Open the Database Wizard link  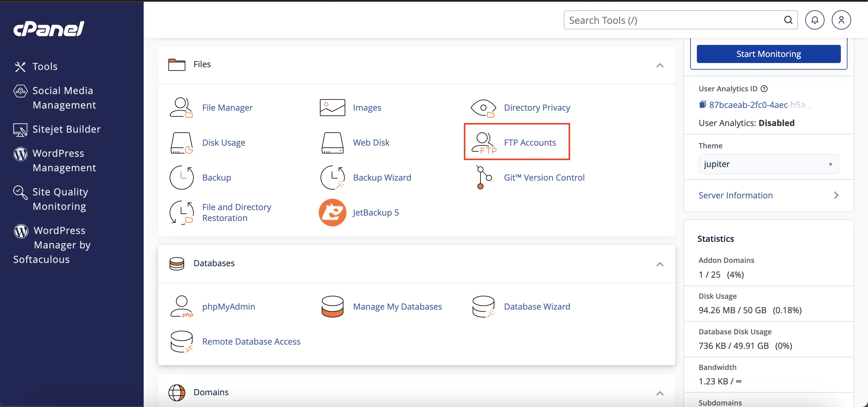click(537, 306)
